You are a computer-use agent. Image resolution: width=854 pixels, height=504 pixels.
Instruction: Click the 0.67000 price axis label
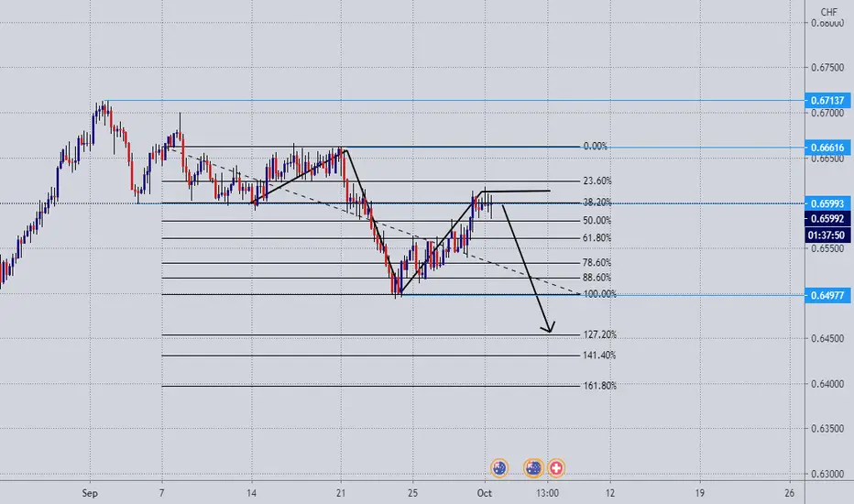[827, 114]
